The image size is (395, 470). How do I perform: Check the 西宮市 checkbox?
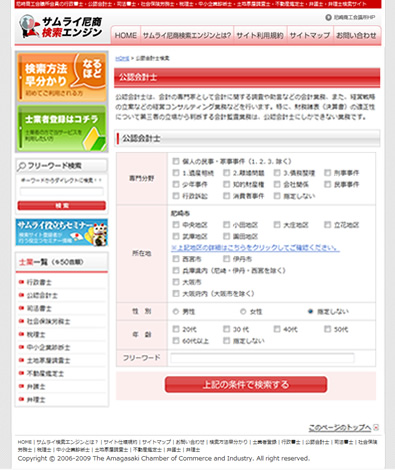pyautogui.click(x=176, y=259)
